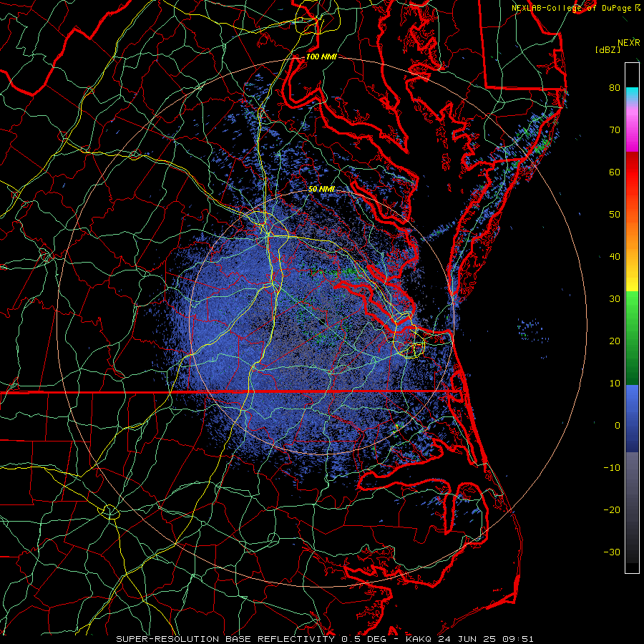Click the 40 value on the dBZ scale
The height and width of the screenshot is (644, 644).
click(615, 257)
